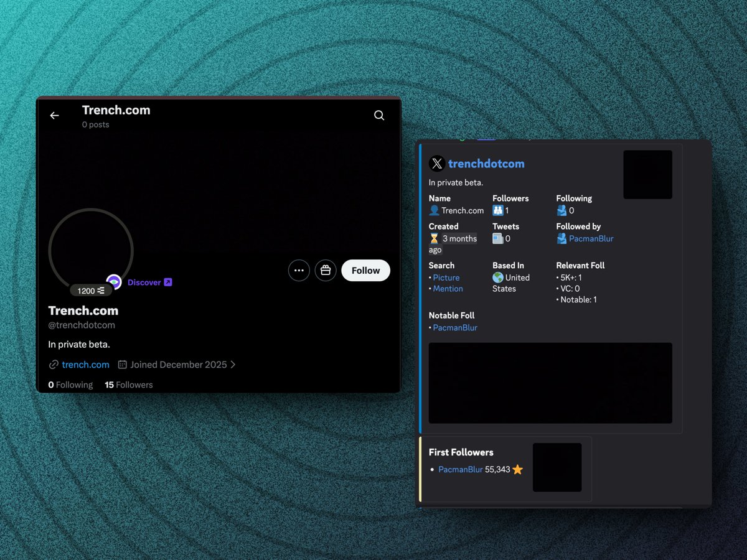View the 15 Followers list
The image size is (747, 560).
[129, 385]
